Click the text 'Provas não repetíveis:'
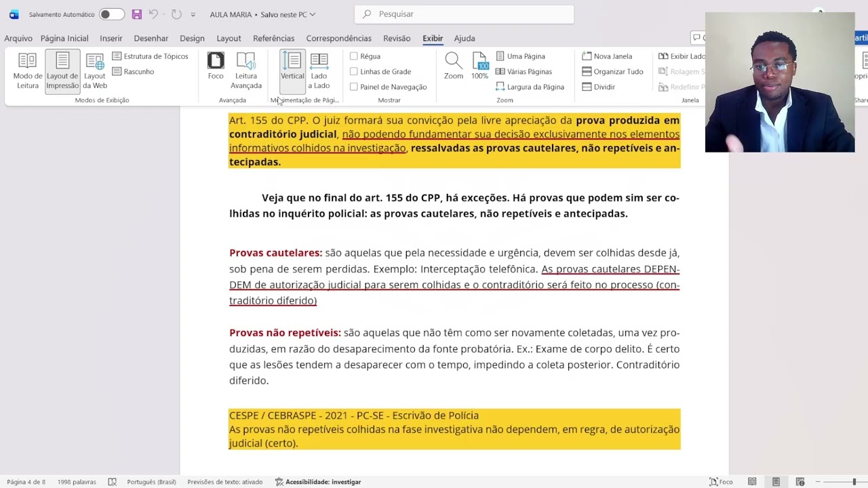Screen dimensions: 868x488 285,333
